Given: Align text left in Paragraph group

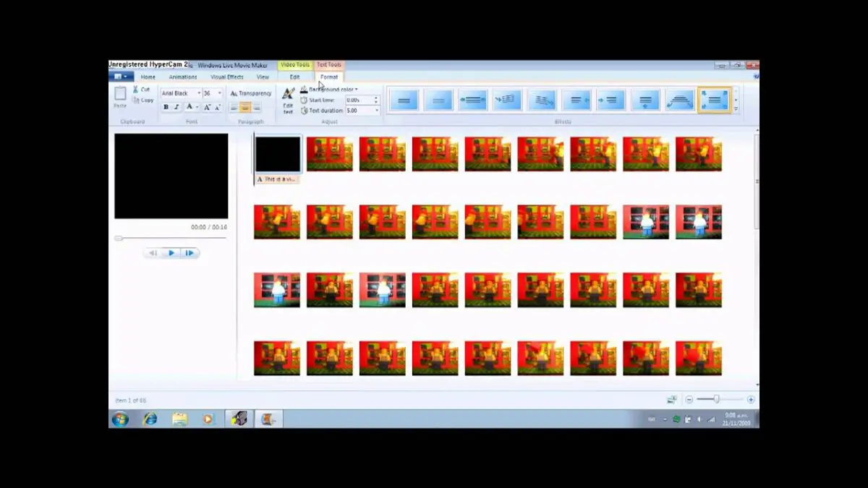Looking at the screenshot, I should 234,107.
